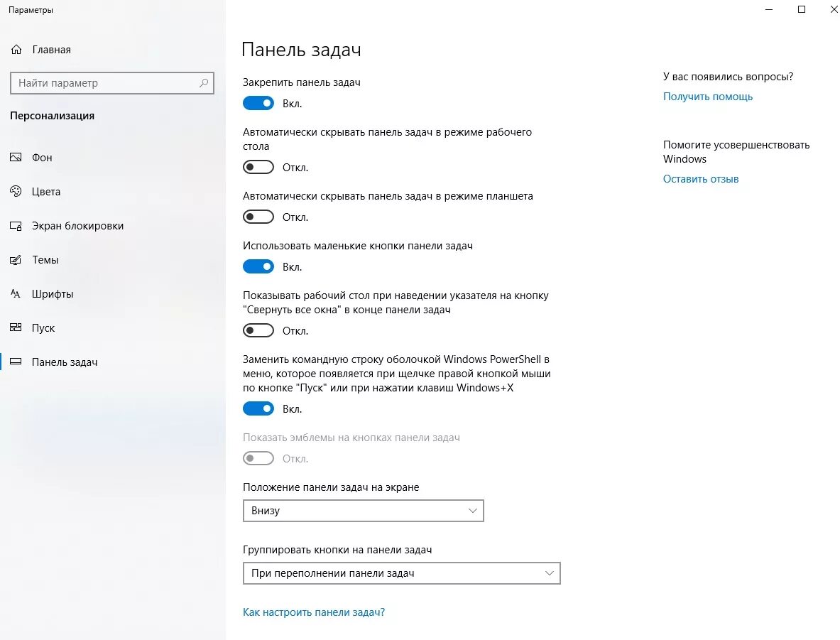
Task: Click the Шрифты font icon
Action: click(16, 294)
